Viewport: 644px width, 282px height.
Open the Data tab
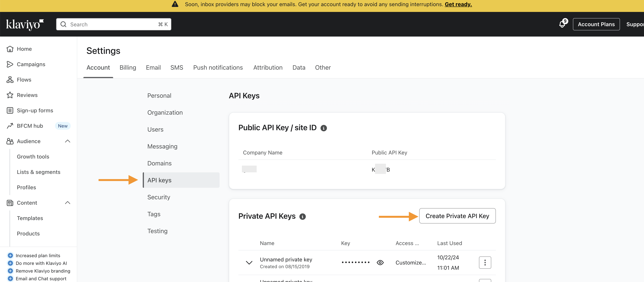tap(299, 68)
